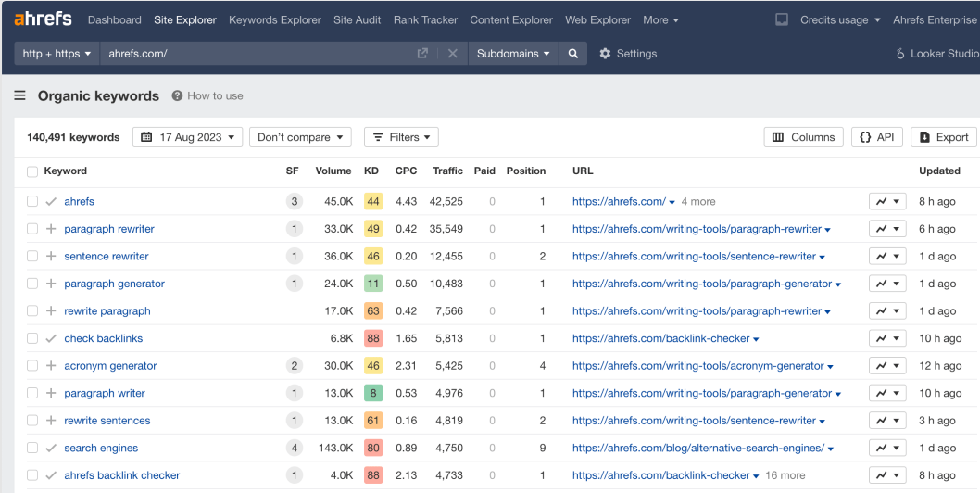Check the box for paragraph rewriter row

click(x=32, y=229)
